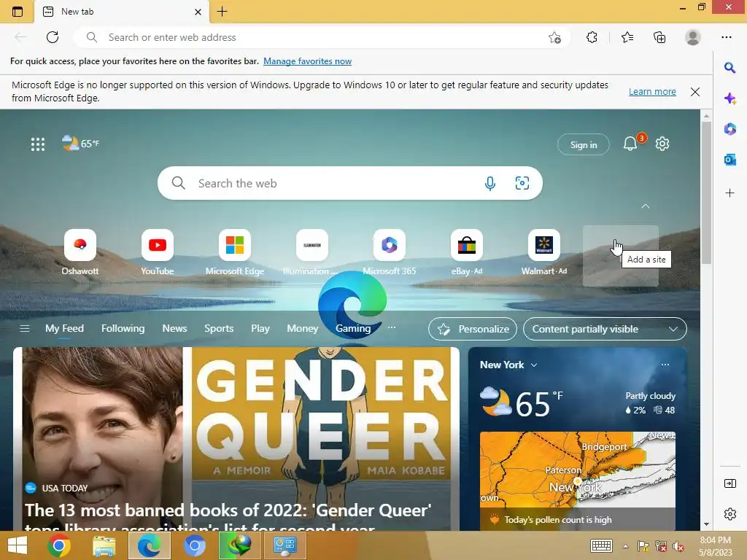The height and width of the screenshot is (560, 747).
Task: Open the Oshawott quick link
Action: [80, 252]
